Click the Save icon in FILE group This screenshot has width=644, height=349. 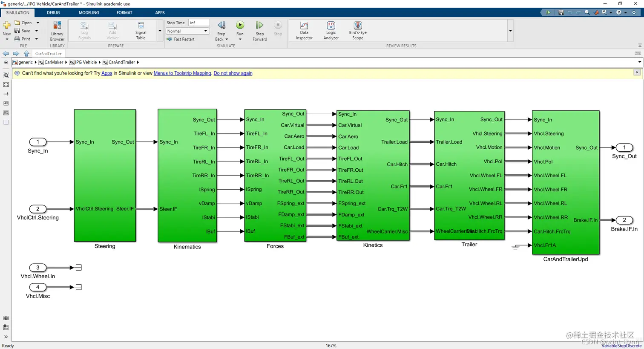pos(17,31)
